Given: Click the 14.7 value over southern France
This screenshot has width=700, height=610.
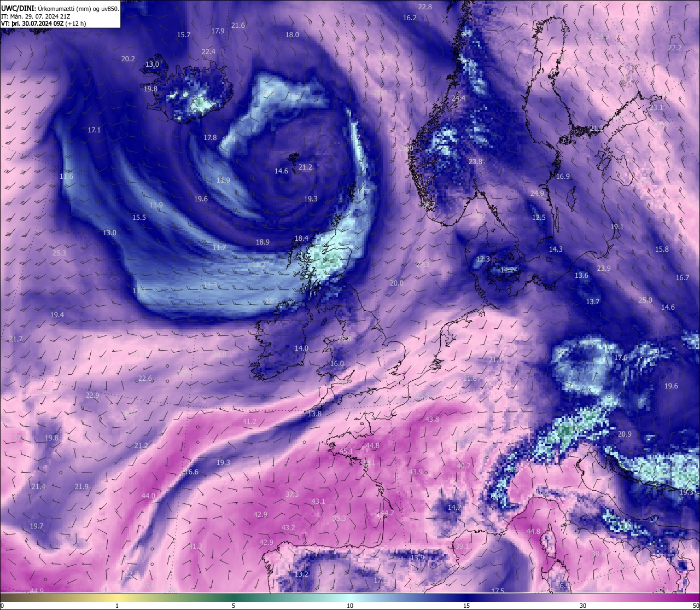Looking at the screenshot, I should coord(454,508).
